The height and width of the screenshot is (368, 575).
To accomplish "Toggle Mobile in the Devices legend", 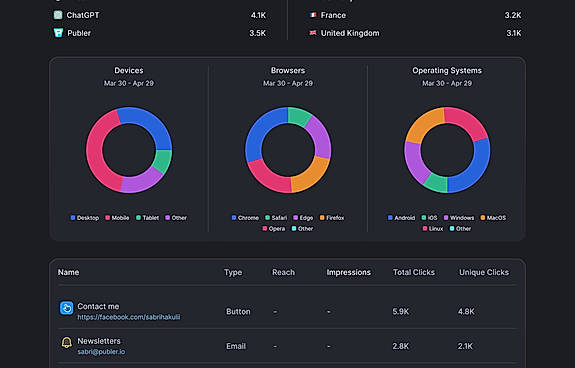I will pos(117,218).
